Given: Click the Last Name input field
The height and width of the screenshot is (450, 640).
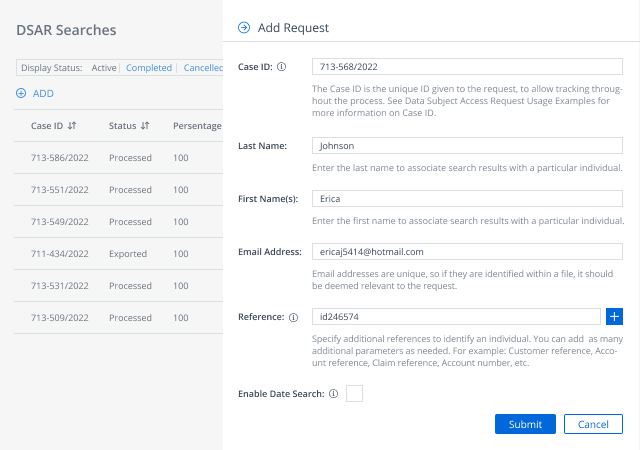Looking at the screenshot, I should pos(467,146).
